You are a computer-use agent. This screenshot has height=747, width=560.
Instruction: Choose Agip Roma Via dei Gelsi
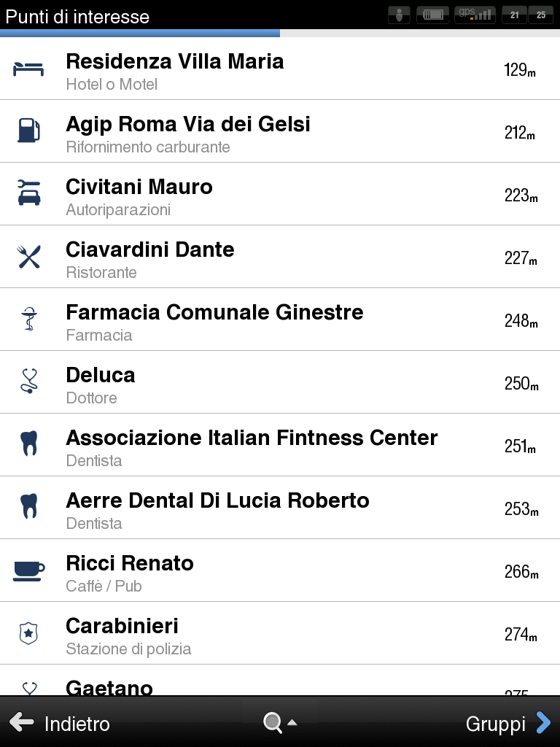click(x=280, y=131)
